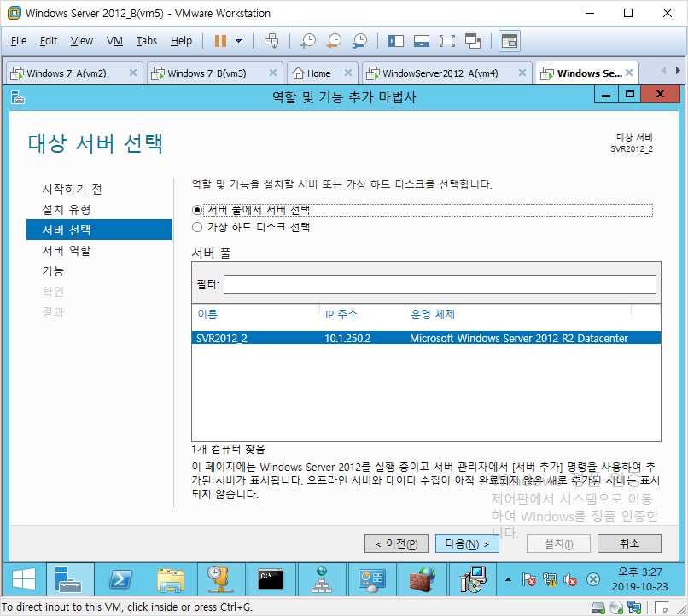The image size is (688, 616).
Task: Open the File menu
Action: coord(19,41)
